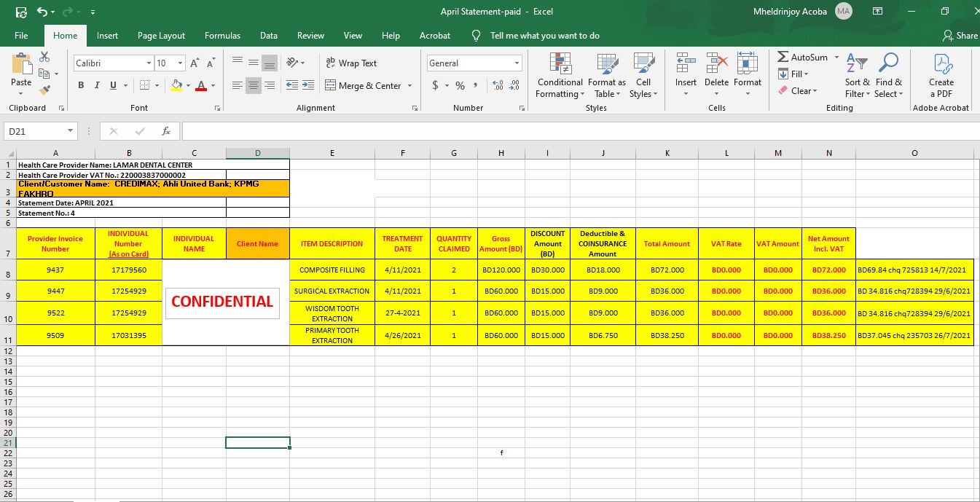Apply yellow fill color bucket
Image resolution: width=980 pixels, height=502 pixels.
176,85
